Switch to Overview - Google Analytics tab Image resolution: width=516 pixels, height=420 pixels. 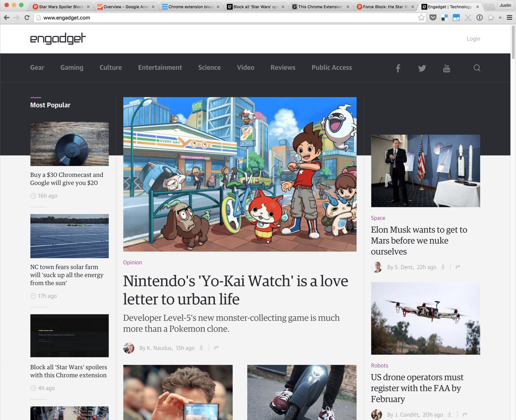pos(126,7)
